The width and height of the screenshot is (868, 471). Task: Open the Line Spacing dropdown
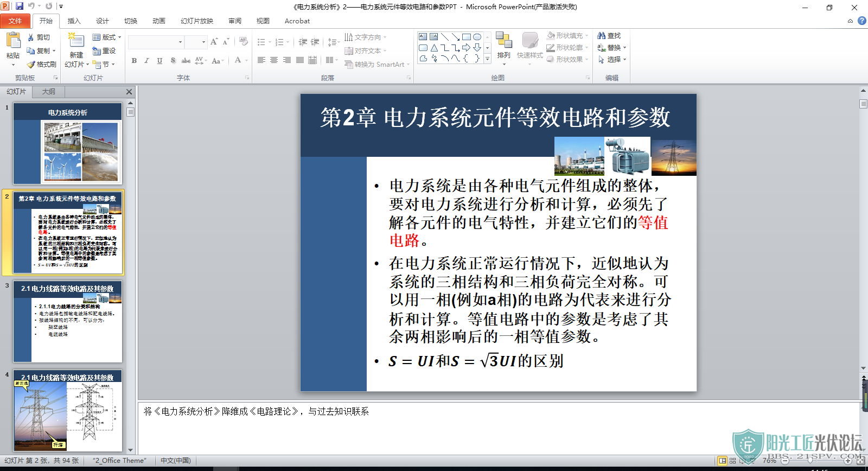pos(334,42)
